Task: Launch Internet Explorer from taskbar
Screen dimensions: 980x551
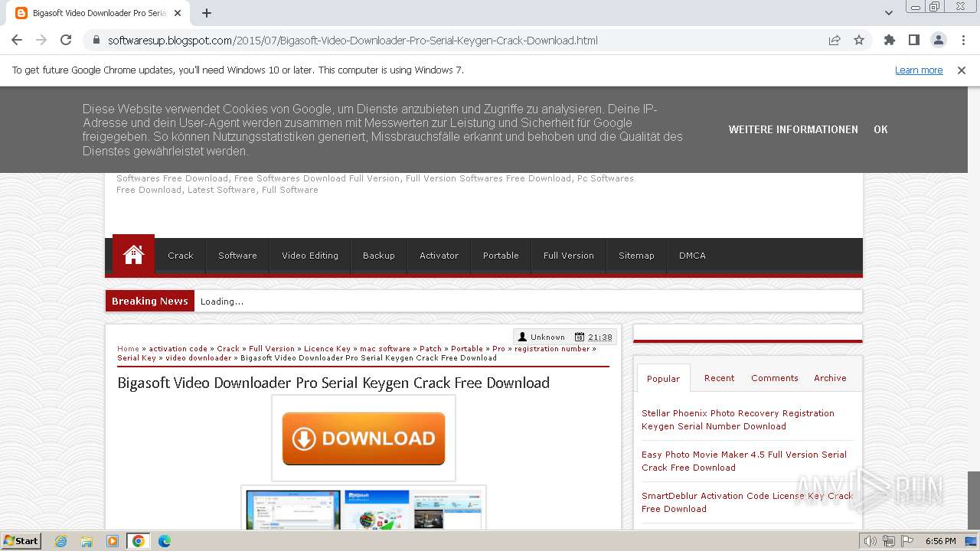Action: tap(60, 541)
